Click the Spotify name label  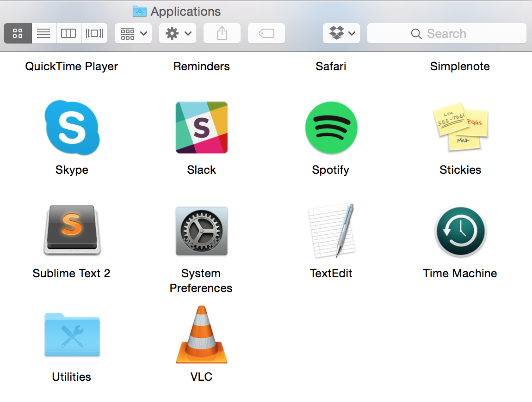331,170
